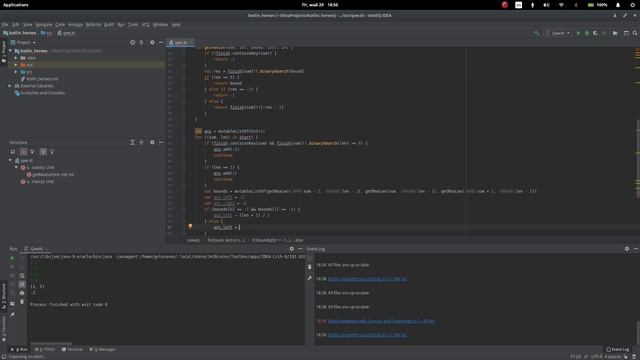Screen dimensions: 640x360
Task: Click the last build completed link in Event Log
Action: [367, 335]
